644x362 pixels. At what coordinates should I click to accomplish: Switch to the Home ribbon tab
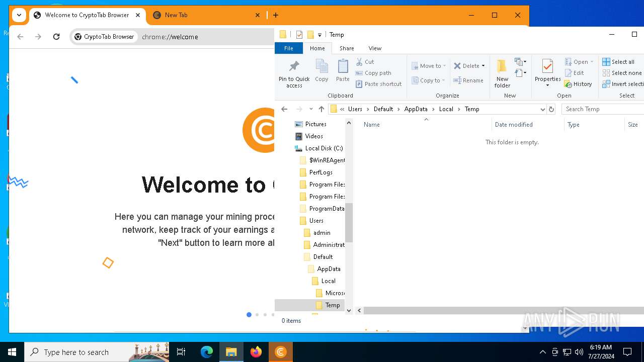point(317,48)
